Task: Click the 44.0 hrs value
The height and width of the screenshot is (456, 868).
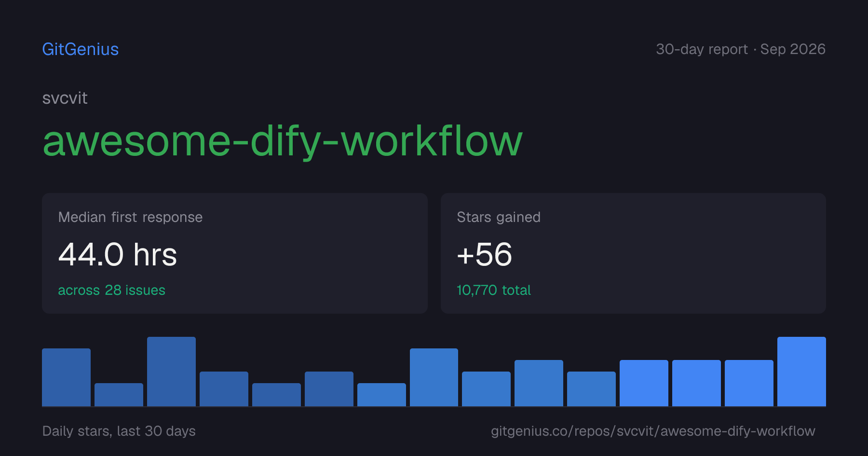Action: tap(118, 255)
